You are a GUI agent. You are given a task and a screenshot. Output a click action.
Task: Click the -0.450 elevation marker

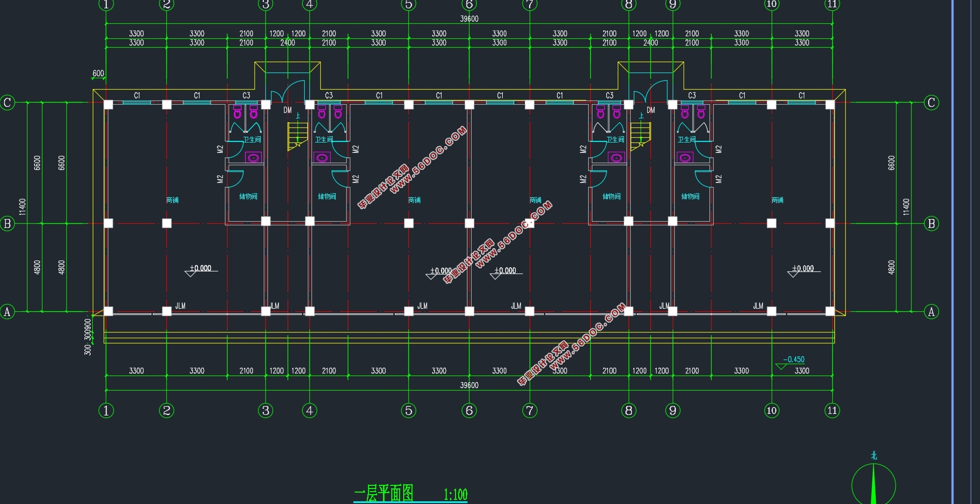(793, 360)
